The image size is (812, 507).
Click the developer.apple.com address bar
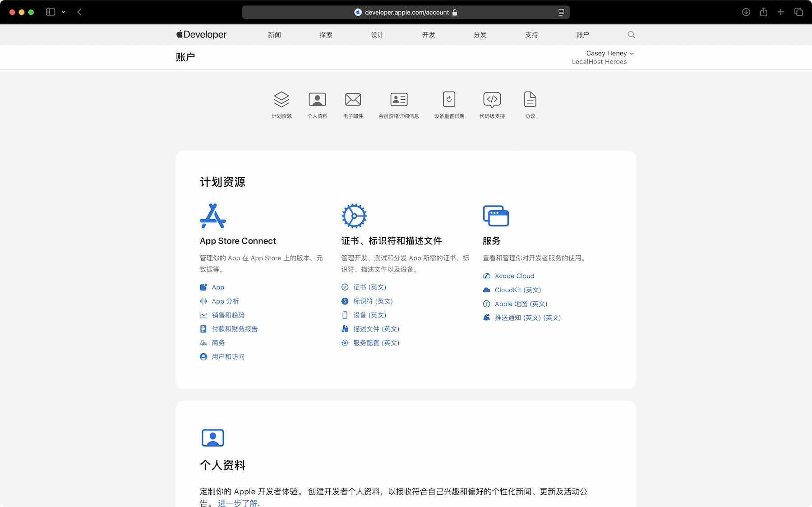pyautogui.click(x=406, y=12)
